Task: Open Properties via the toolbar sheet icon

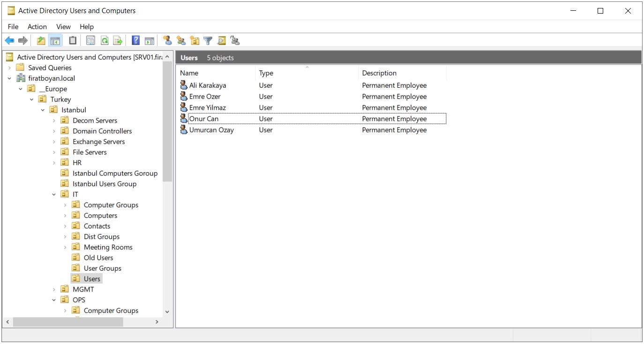Action: (x=90, y=41)
